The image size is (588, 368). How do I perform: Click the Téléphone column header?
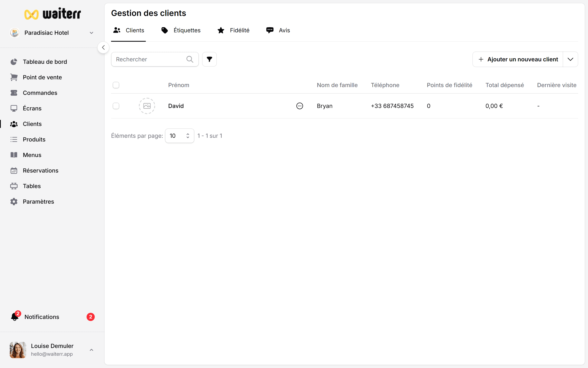pyautogui.click(x=385, y=85)
